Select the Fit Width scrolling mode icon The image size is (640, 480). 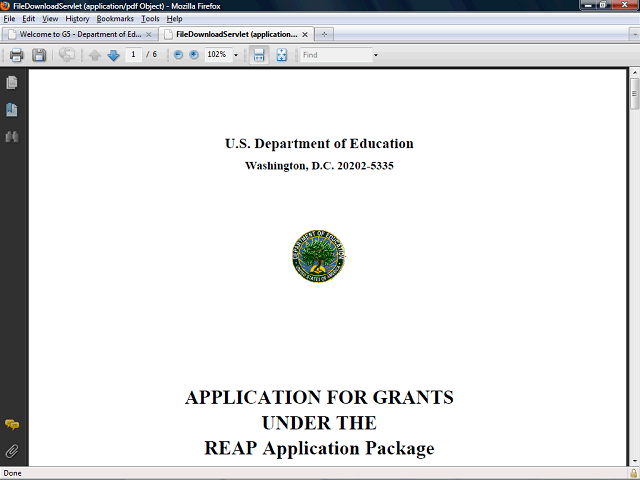(x=259, y=55)
